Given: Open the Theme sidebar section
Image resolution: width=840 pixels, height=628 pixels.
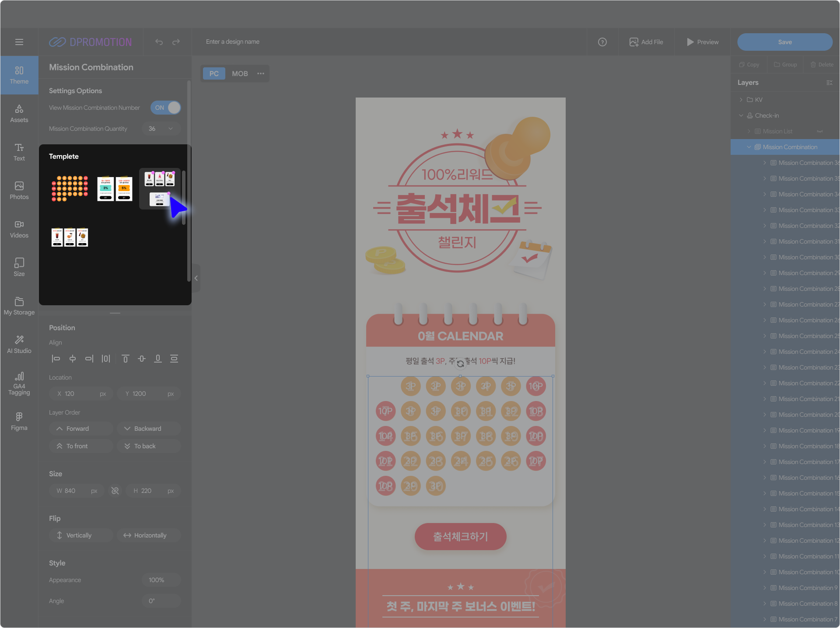Looking at the screenshot, I should click(x=19, y=75).
